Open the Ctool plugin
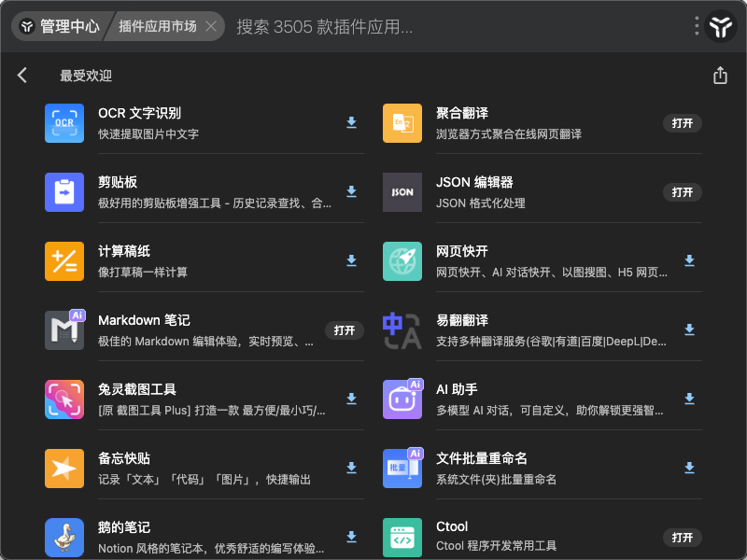 click(683, 538)
